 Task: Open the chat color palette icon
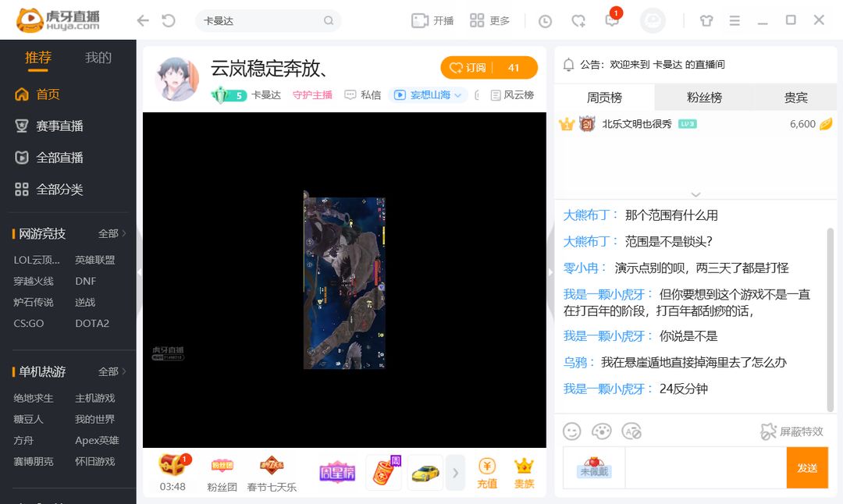pyautogui.click(x=602, y=431)
